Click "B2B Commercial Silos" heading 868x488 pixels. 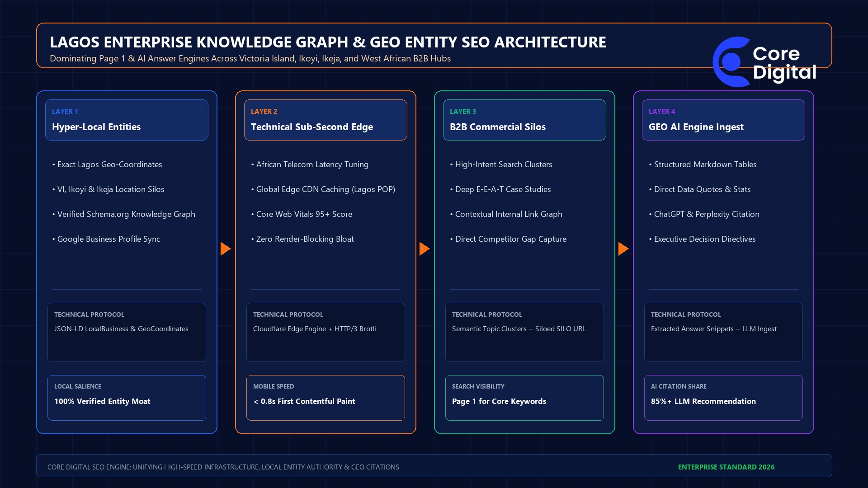pyautogui.click(x=498, y=127)
